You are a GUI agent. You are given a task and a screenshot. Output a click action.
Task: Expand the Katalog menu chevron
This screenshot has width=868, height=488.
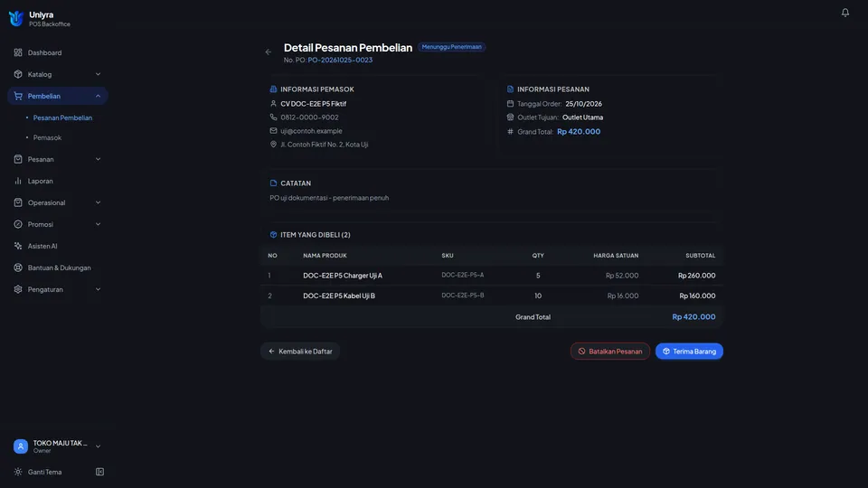pyautogui.click(x=98, y=74)
